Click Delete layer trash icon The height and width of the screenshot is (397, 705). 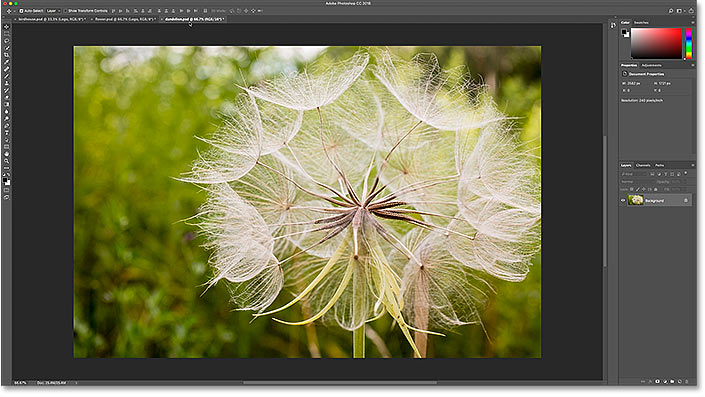coord(687,381)
